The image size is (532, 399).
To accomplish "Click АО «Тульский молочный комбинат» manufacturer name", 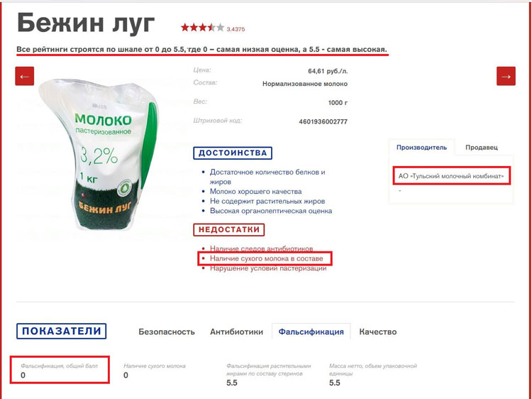I will [451, 176].
